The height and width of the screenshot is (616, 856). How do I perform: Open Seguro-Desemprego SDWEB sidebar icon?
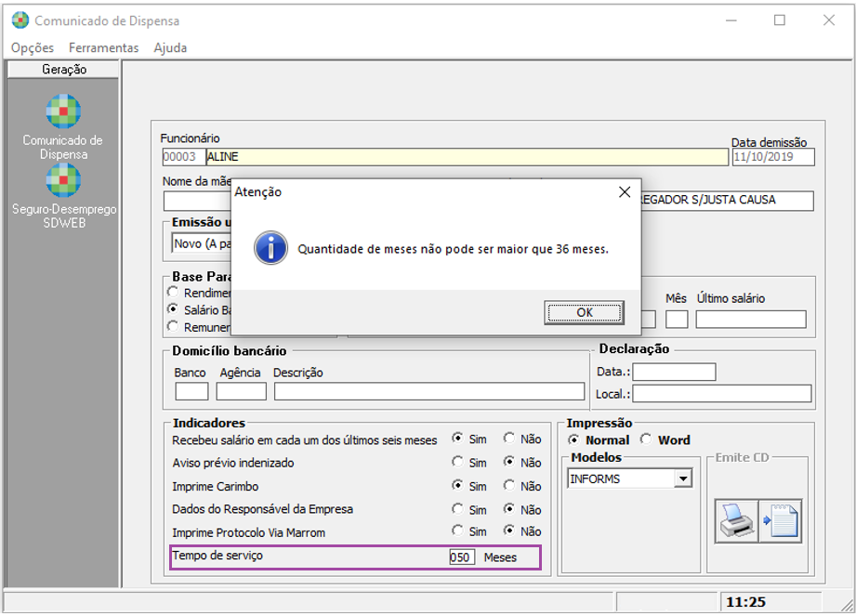click(x=63, y=180)
